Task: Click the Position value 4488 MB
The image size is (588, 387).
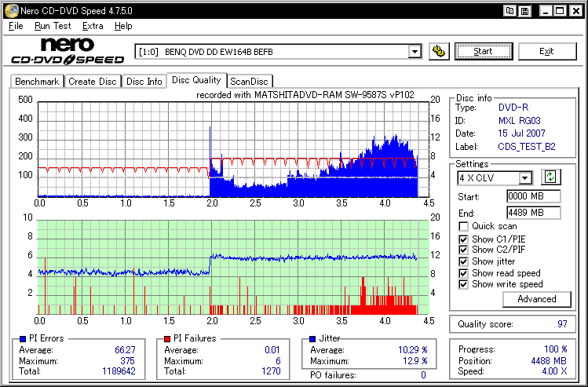Action: click(549, 361)
